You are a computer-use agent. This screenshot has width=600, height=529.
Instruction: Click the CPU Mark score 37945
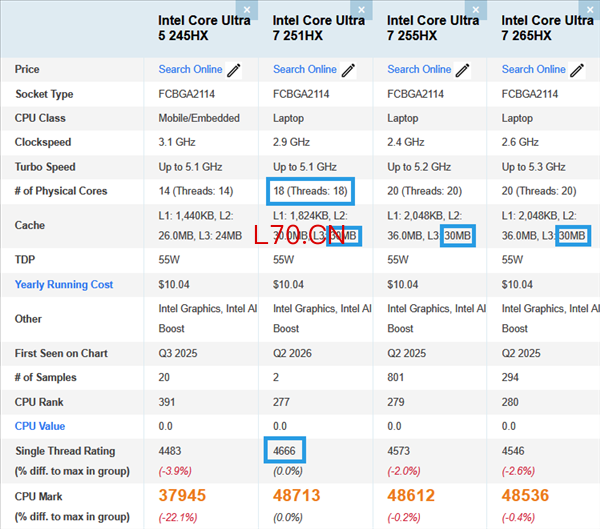coord(182,495)
